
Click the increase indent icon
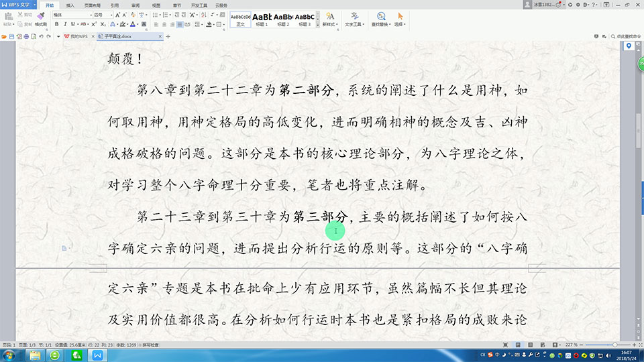pos(184,15)
